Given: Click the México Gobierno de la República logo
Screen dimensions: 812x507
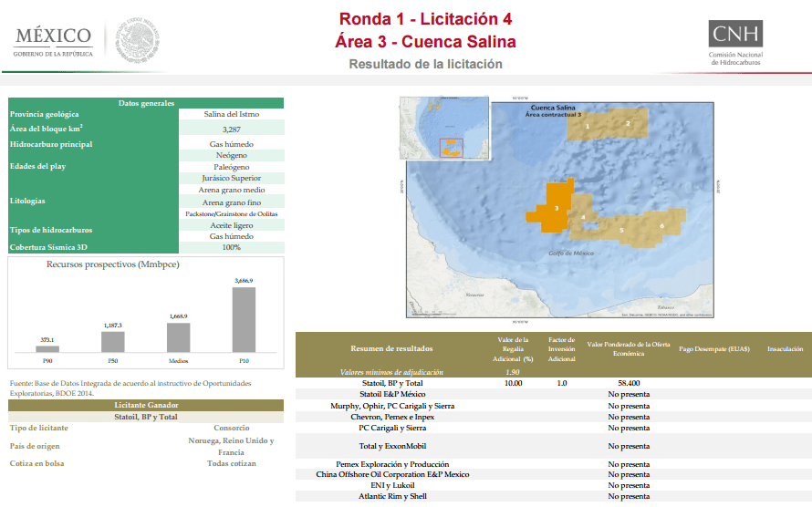Looking at the screenshot, I should (53, 42).
